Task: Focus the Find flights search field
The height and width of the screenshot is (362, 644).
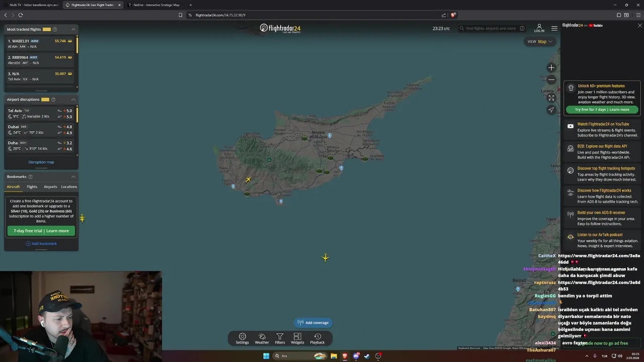Action: 492,28
